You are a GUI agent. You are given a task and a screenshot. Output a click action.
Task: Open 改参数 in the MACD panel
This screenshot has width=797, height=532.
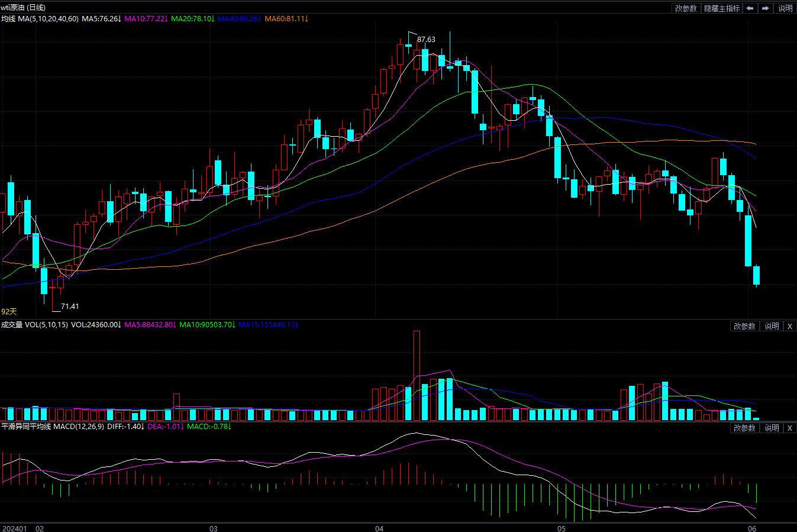pos(744,428)
